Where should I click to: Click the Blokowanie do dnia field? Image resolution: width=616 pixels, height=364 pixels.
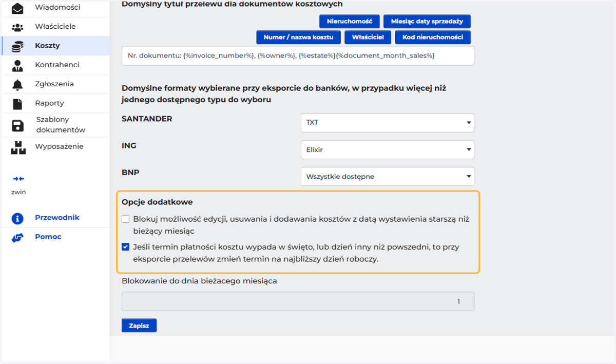(x=298, y=301)
